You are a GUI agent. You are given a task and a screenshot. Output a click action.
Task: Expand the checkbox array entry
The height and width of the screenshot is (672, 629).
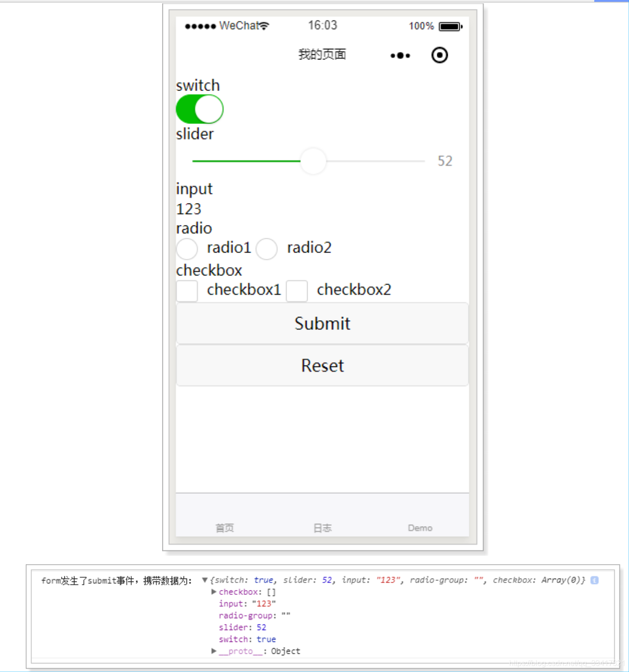(x=214, y=592)
